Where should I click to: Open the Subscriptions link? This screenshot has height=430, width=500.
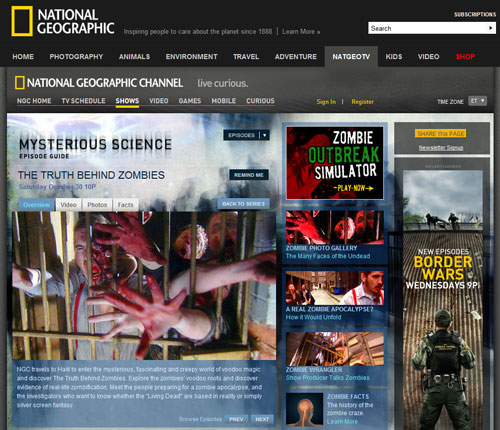(475, 14)
